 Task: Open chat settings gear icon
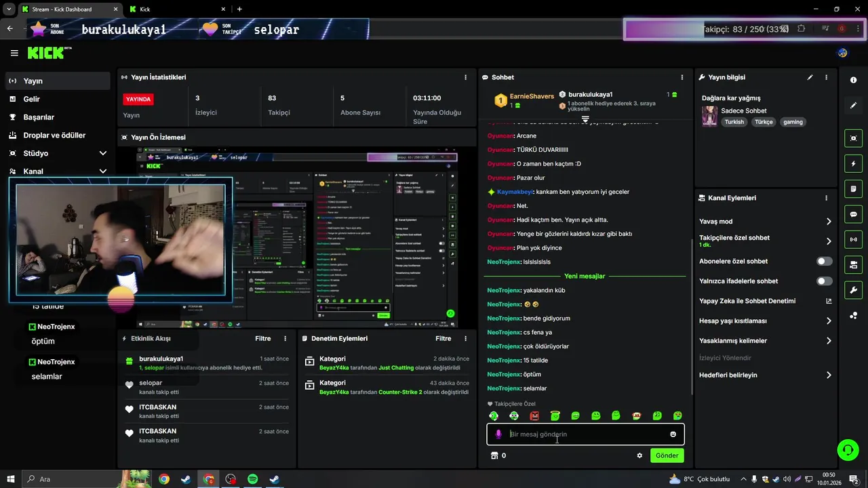pos(639,455)
